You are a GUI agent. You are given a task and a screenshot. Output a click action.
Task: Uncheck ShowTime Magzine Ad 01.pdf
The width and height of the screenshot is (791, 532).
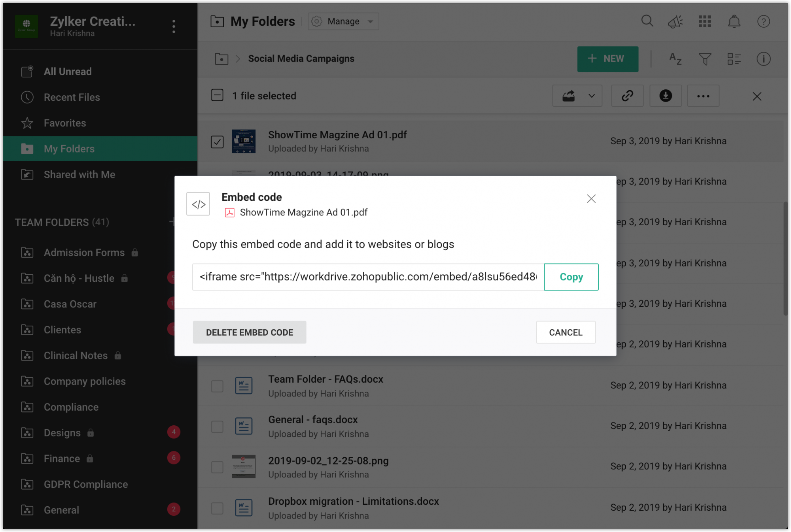point(217,141)
